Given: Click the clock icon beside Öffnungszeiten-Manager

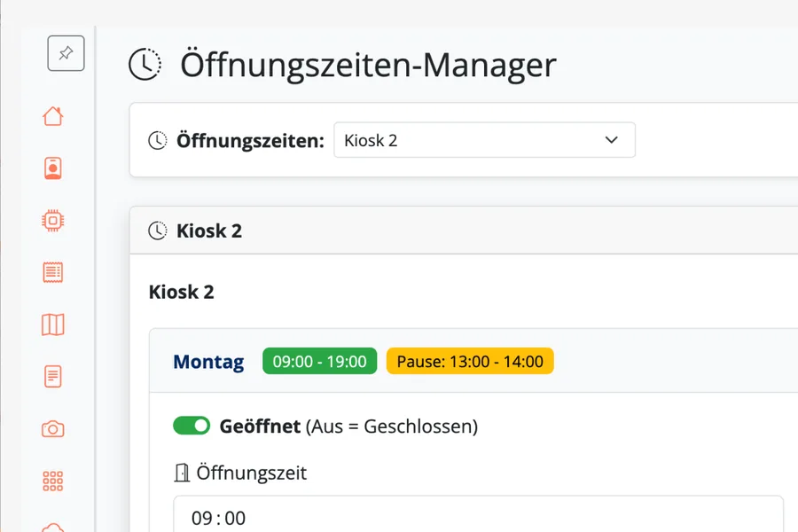Looking at the screenshot, I should (145, 64).
